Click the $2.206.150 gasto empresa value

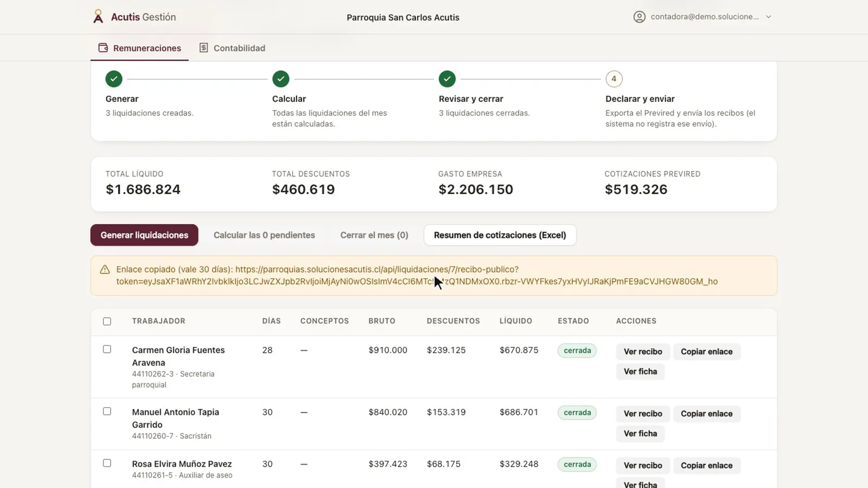(x=476, y=189)
